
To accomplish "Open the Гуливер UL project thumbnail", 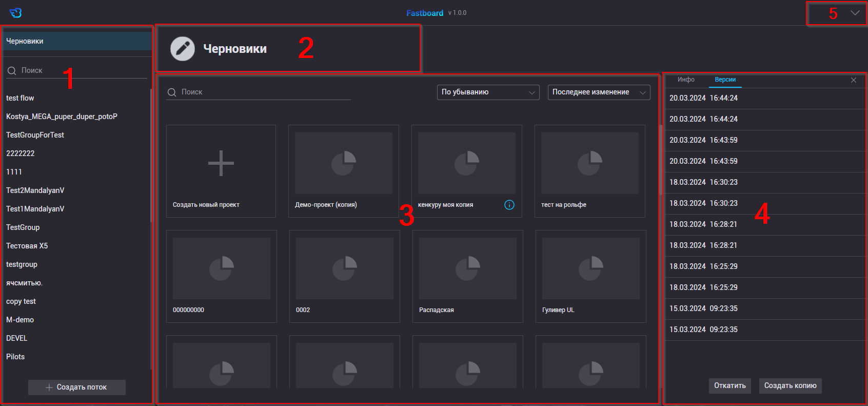I will 591,268.
